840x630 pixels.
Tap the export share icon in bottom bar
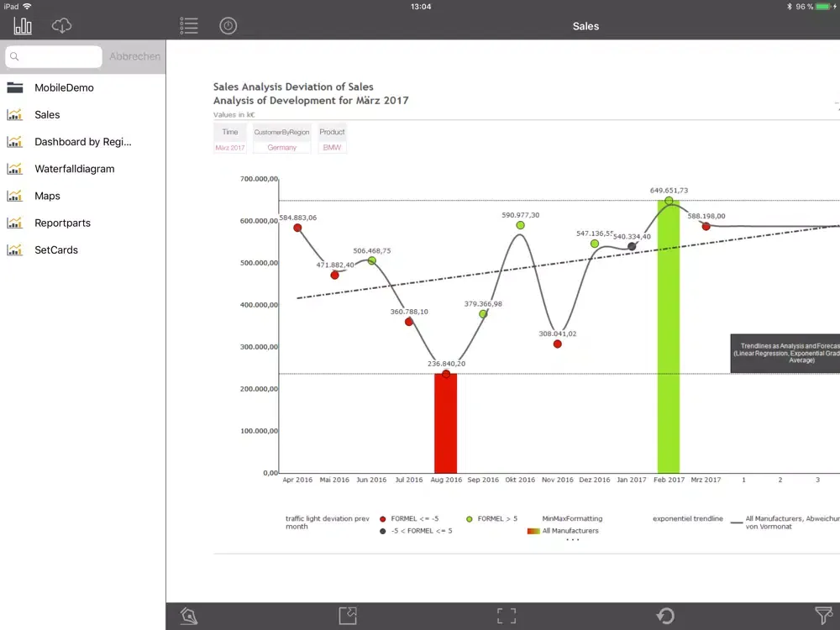[348, 616]
